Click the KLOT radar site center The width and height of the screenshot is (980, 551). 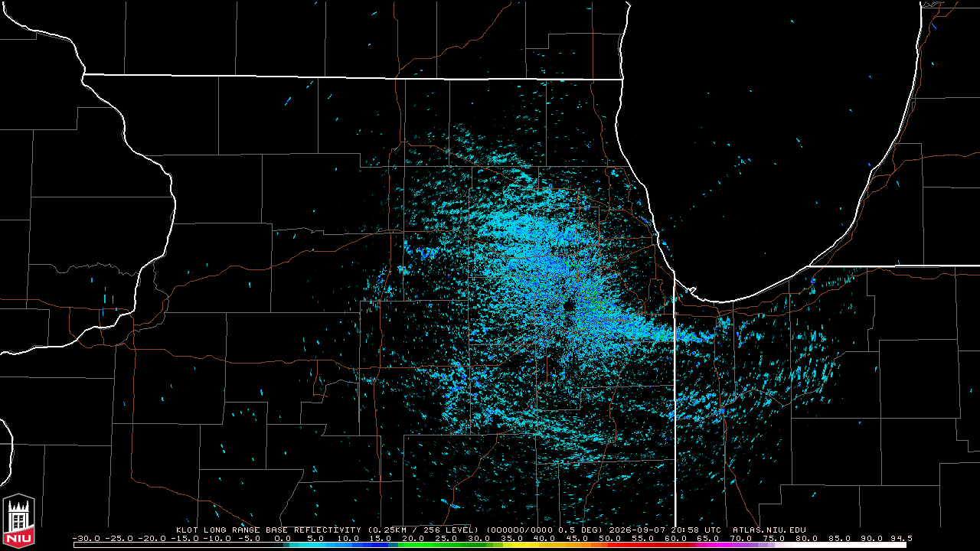click(x=569, y=307)
